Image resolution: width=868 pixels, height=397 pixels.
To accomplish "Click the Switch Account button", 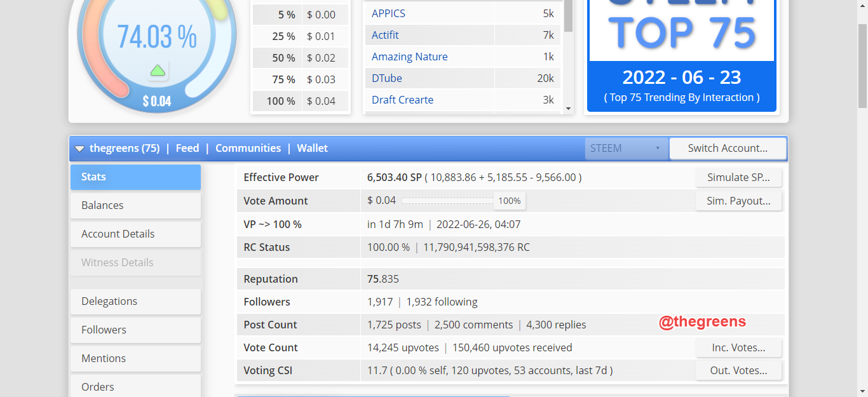I will (x=728, y=149).
